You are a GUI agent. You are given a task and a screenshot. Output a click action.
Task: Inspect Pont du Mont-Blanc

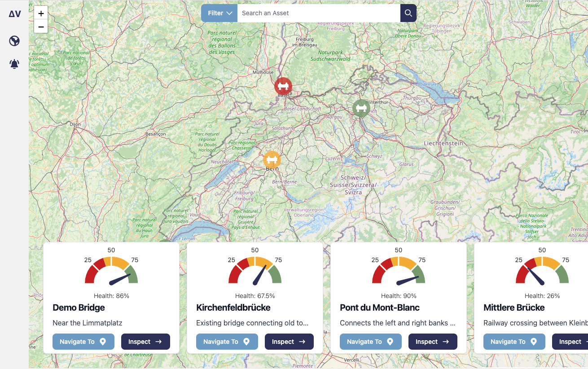433,342
